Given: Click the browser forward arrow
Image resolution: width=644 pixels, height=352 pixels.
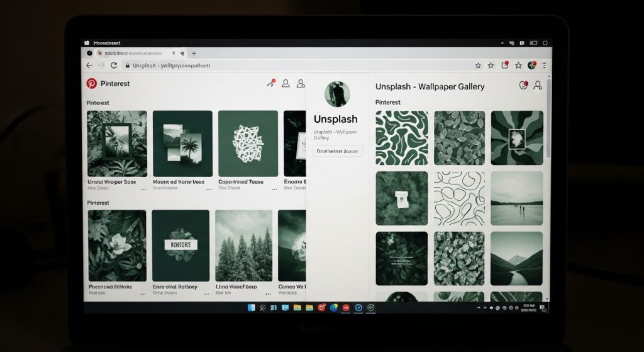Looking at the screenshot, I should click(x=101, y=65).
